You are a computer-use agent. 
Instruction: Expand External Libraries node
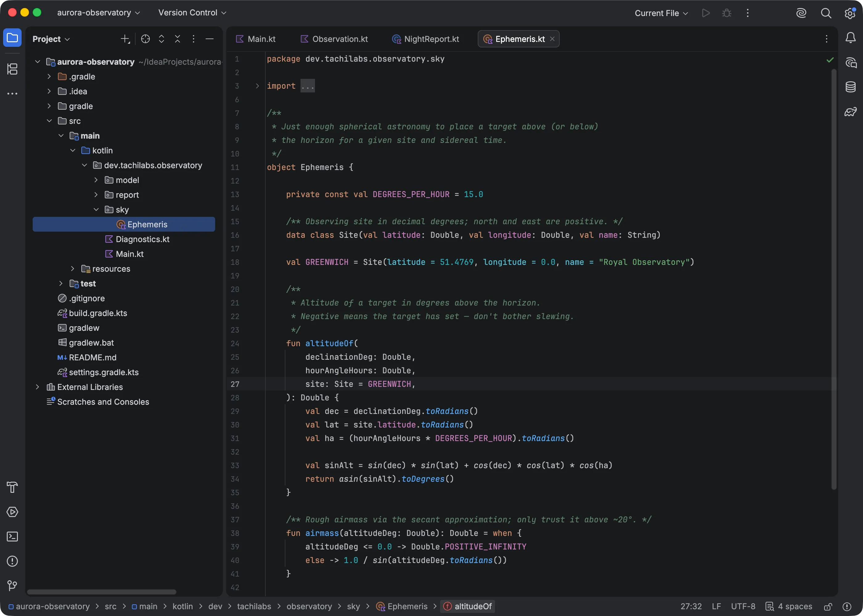[x=38, y=387]
